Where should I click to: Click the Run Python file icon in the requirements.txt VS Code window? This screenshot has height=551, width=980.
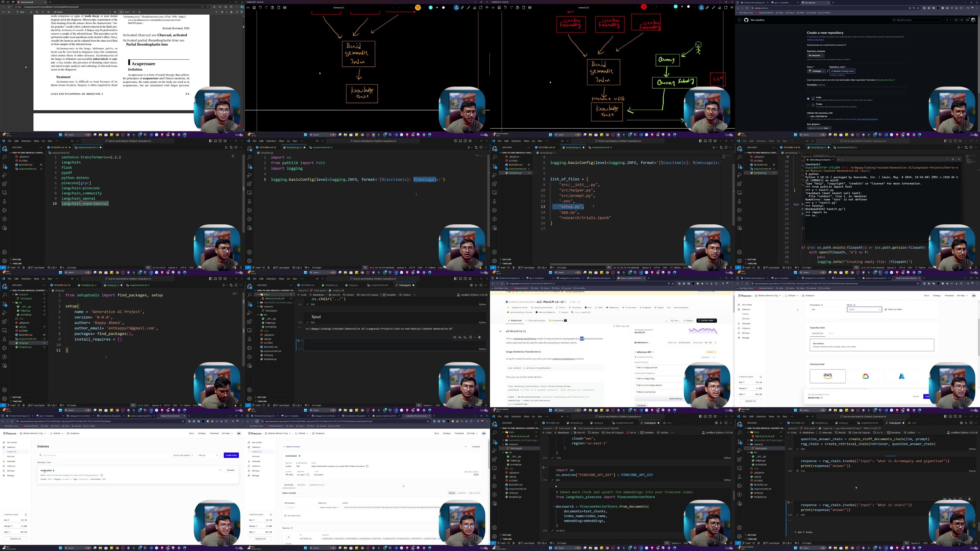point(226,148)
